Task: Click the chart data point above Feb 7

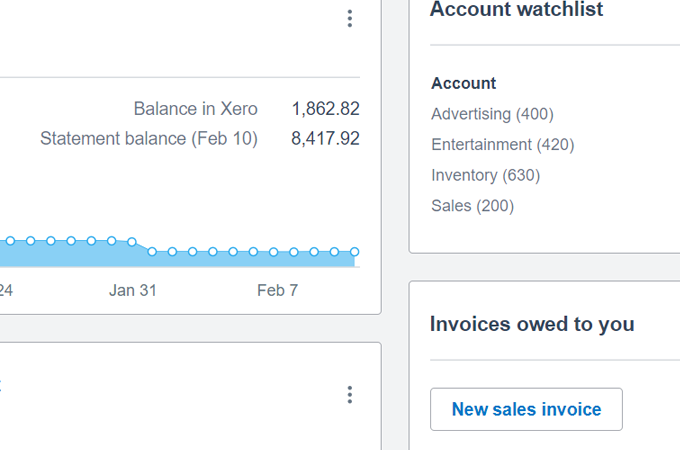Action: [274, 252]
